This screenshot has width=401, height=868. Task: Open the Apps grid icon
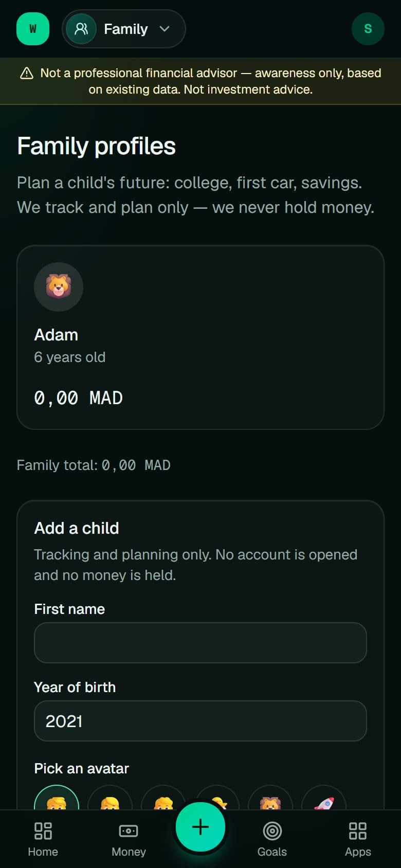358,830
